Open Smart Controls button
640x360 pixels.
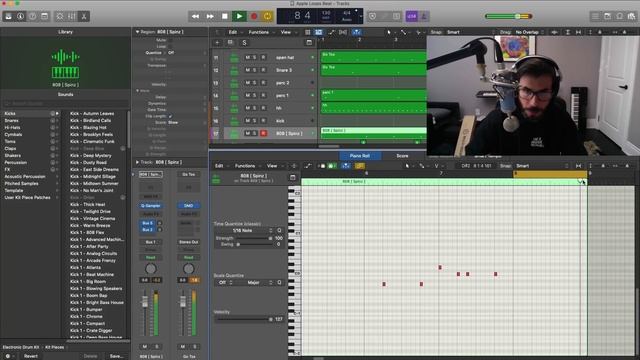click(60, 16)
